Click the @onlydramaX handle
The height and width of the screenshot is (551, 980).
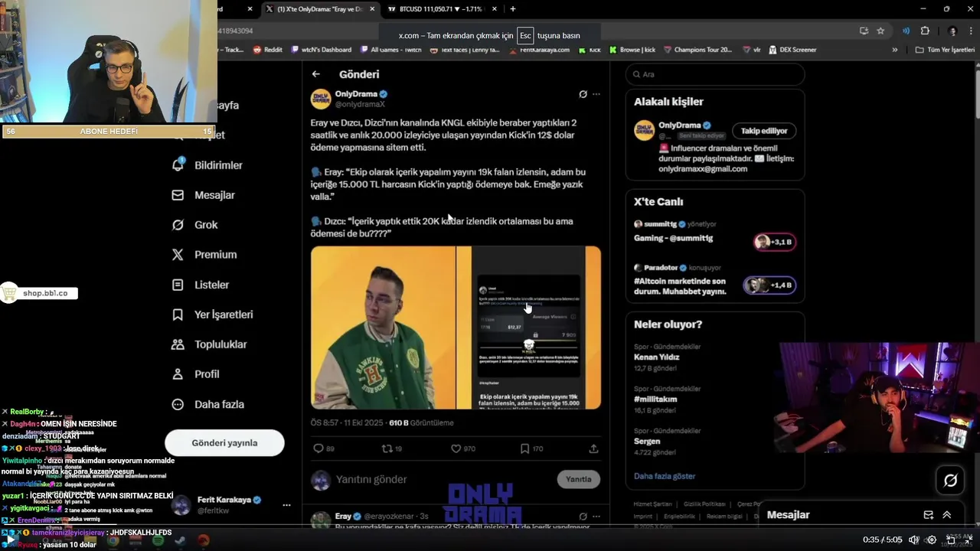click(360, 104)
